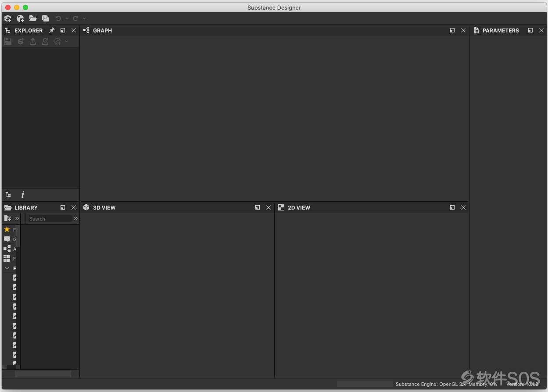The height and width of the screenshot is (392, 548).
Task: Undock the Explorer panel
Action: tap(63, 30)
